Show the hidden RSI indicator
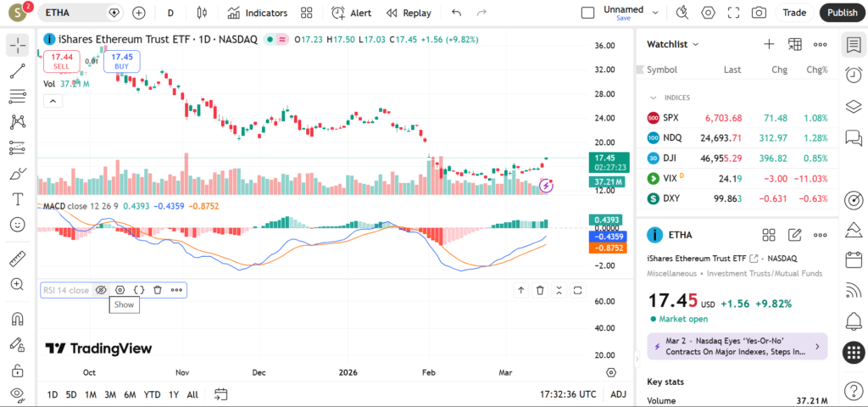The width and height of the screenshot is (868, 407). pos(101,290)
